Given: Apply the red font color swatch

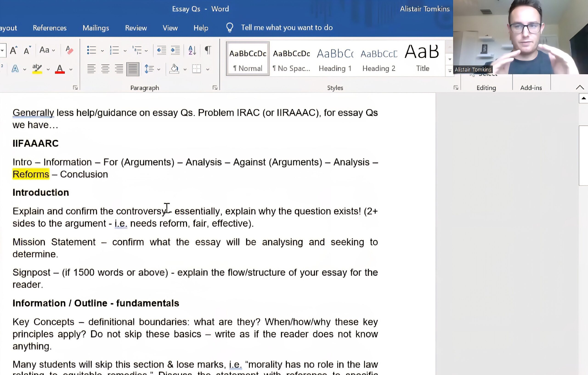Looking at the screenshot, I should click(60, 69).
